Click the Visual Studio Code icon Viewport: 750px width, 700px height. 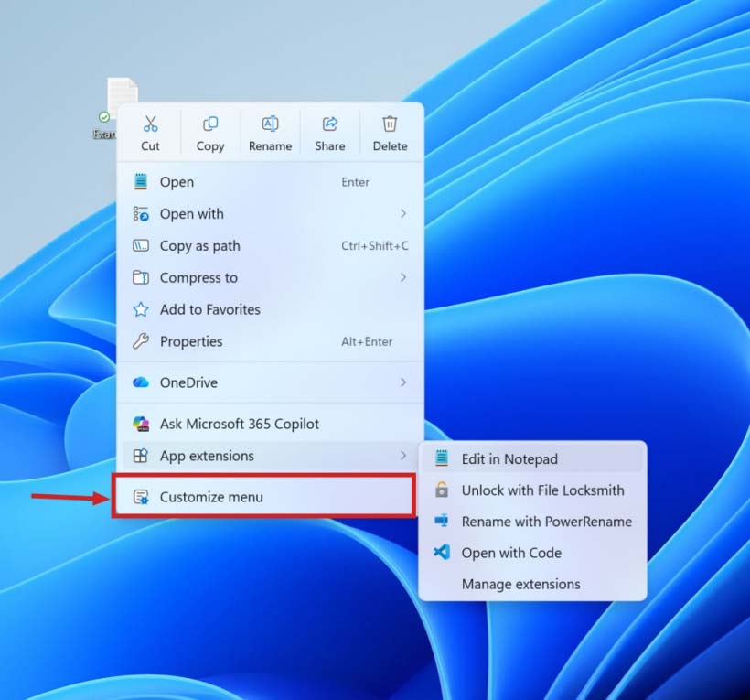(442, 552)
